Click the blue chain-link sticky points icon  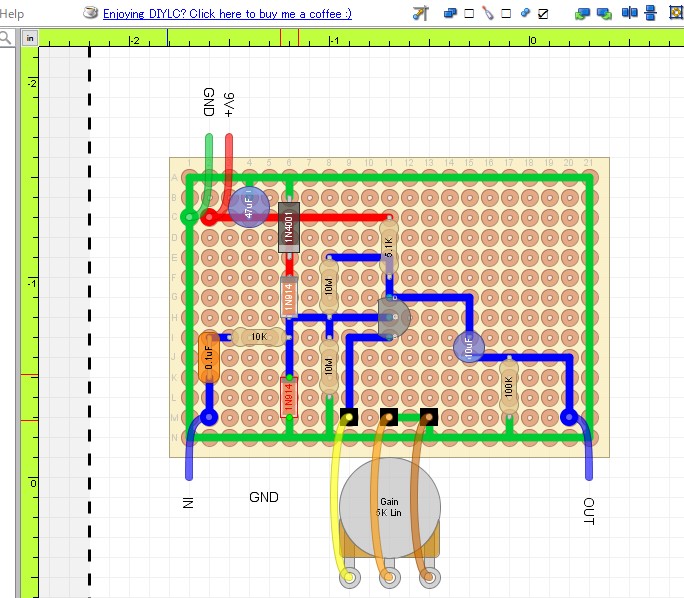[525, 13]
